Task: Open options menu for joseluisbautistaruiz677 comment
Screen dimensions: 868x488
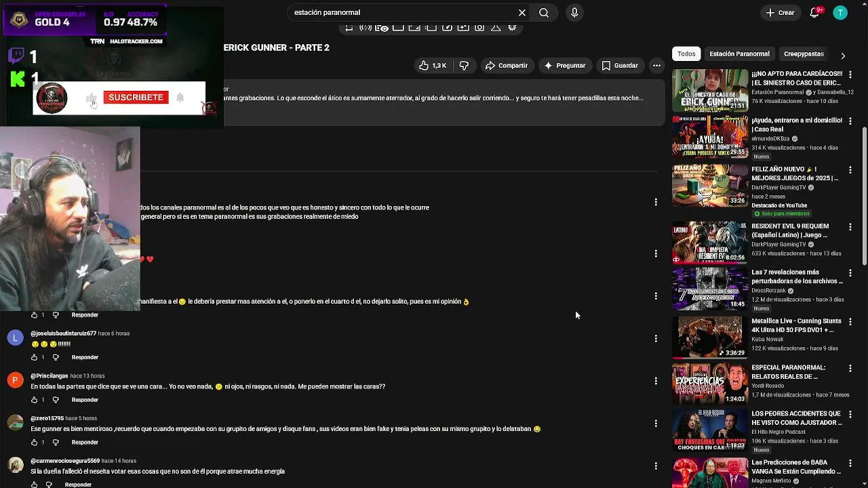Action: tap(656, 338)
